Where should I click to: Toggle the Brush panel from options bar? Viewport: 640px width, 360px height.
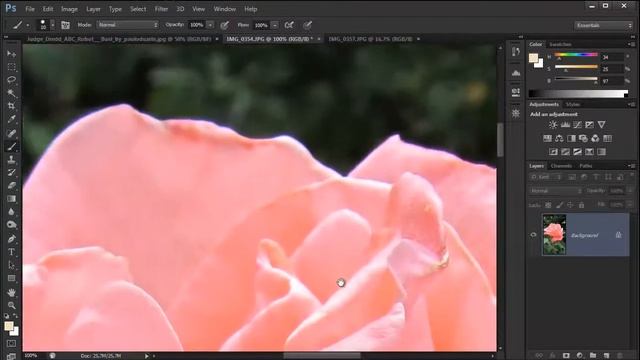pos(65,25)
